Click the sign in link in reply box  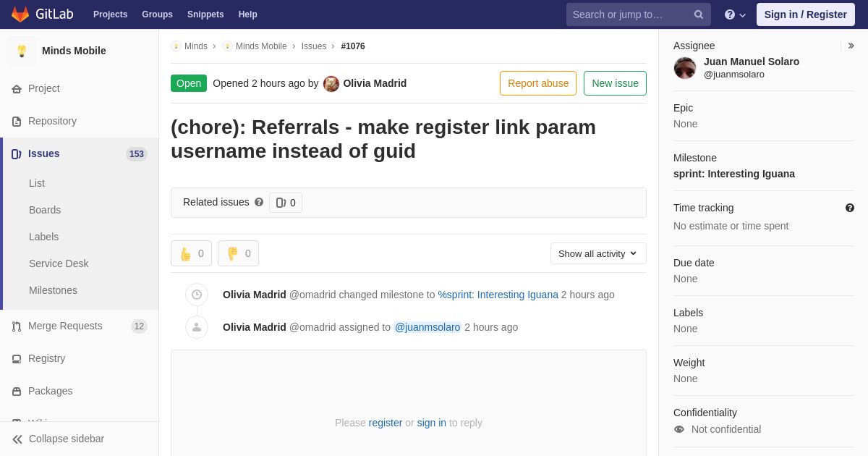432,423
